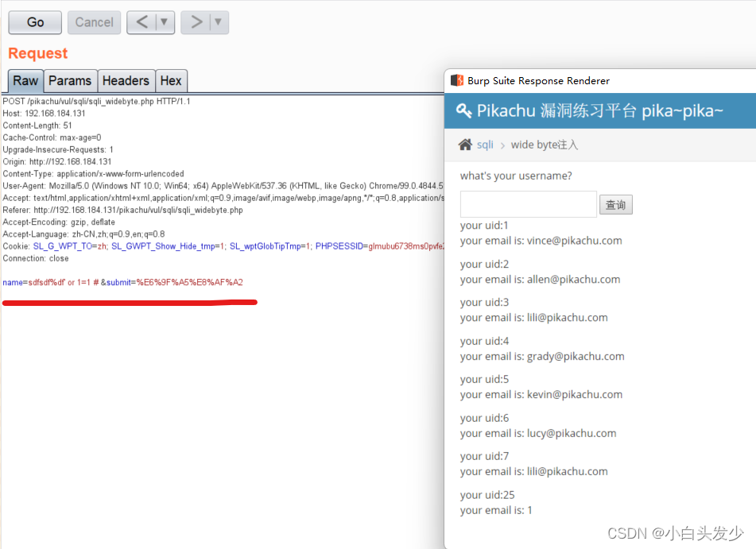The height and width of the screenshot is (549, 756).
Task: Click the username input field
Action: [x=529, y=204]
